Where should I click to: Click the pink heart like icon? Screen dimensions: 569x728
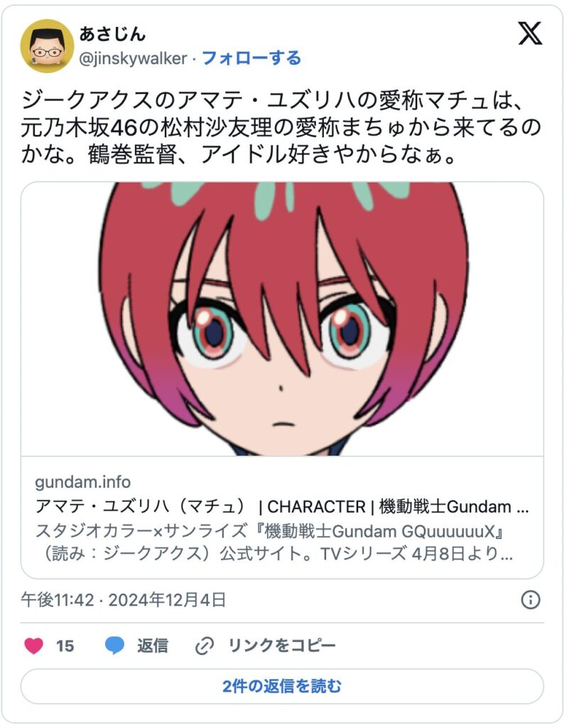(34, 646)
